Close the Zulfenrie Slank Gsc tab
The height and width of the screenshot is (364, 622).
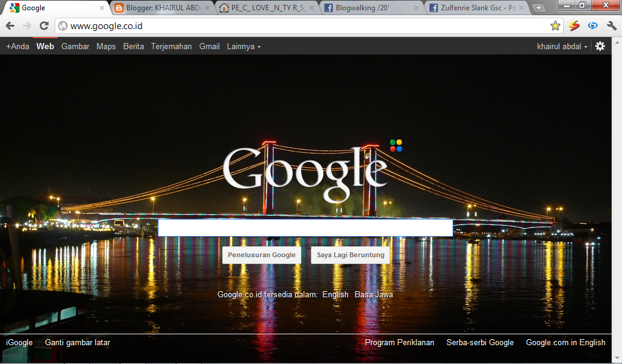pos(521,8)
